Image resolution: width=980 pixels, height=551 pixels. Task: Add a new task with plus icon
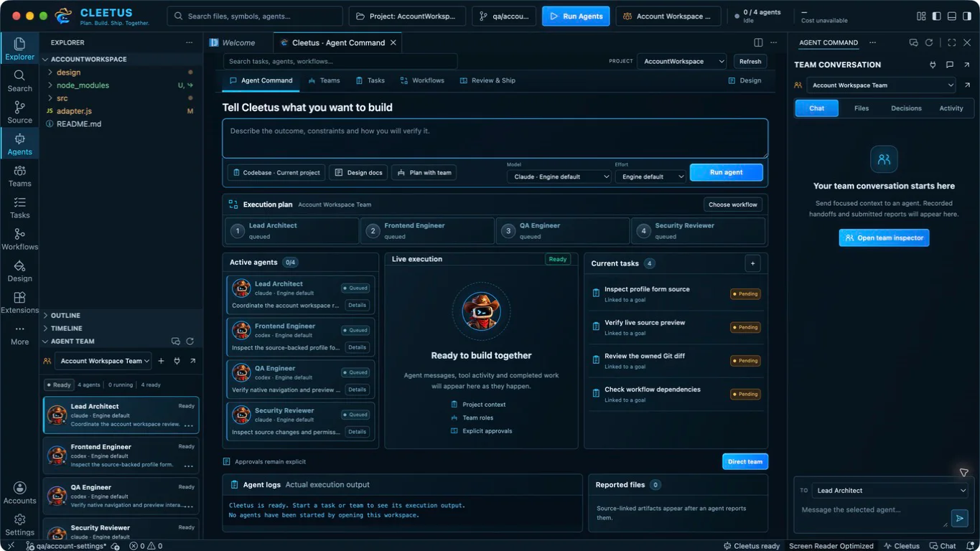[x=752, y=263]
